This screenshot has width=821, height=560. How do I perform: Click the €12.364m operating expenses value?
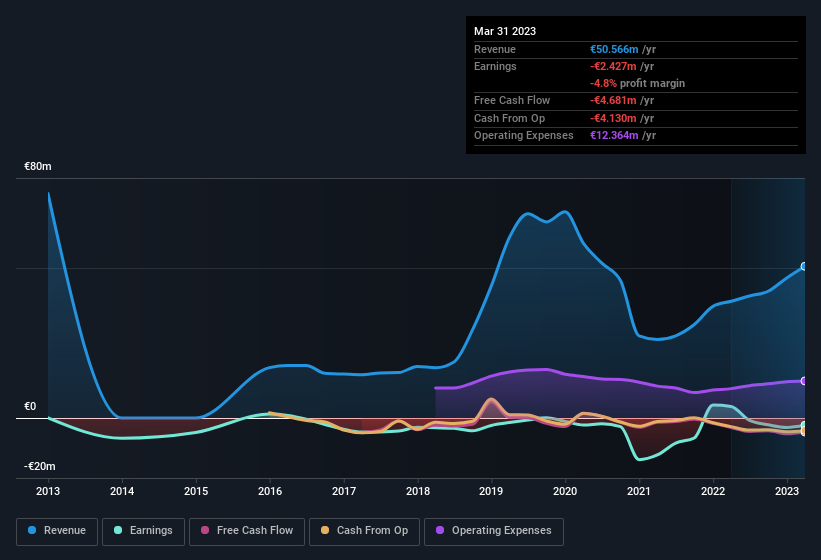tap(614, 136)
